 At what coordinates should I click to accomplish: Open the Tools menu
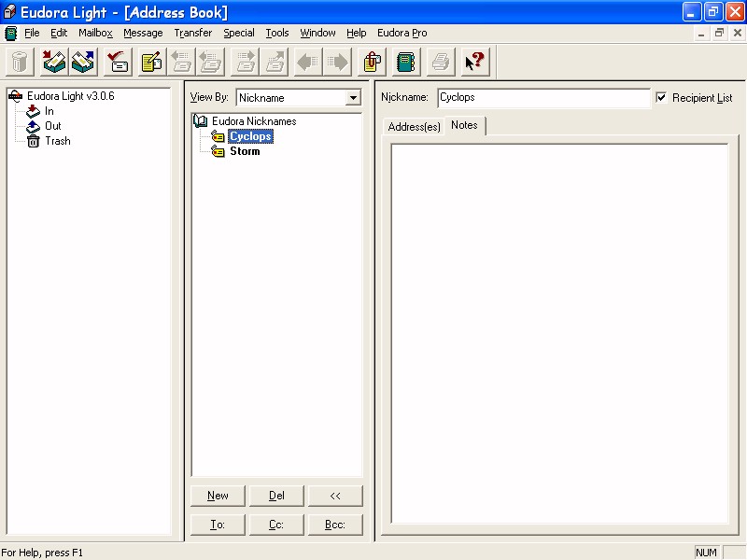point(277,33)
